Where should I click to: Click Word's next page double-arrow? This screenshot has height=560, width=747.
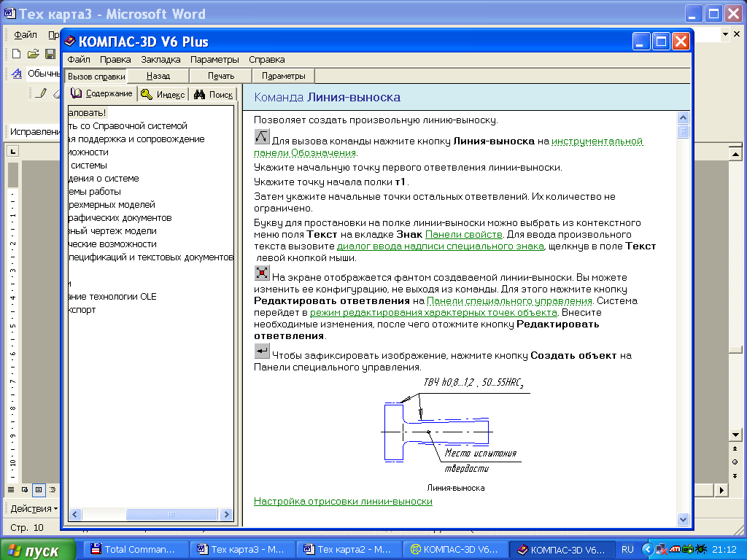click(x=735, y=475)
